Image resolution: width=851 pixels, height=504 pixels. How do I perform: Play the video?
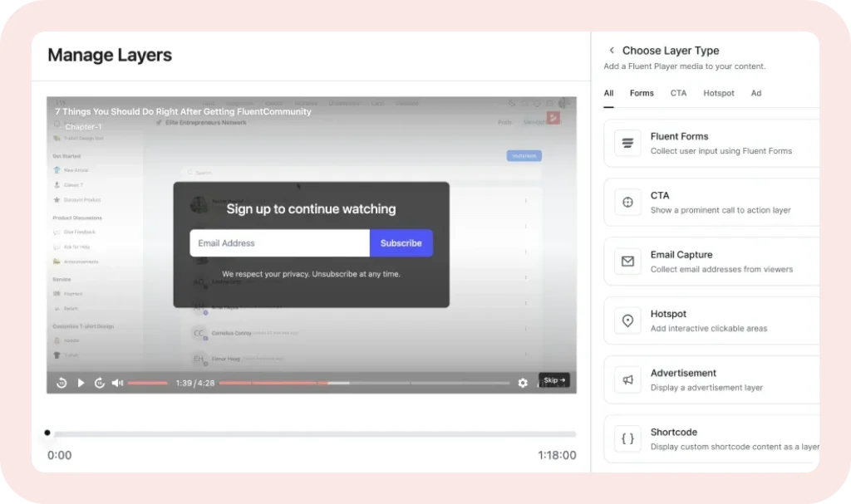(81, 383)
